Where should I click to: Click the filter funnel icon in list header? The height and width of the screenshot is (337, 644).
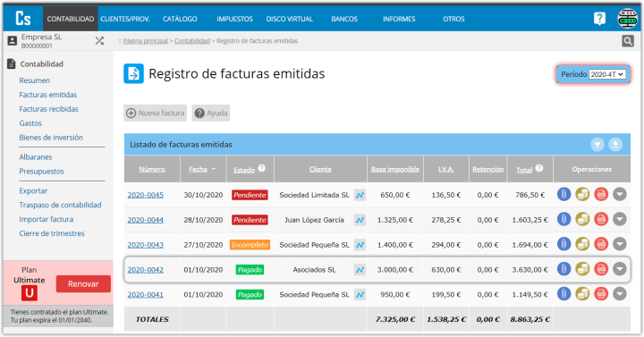click(x=597, y=145)
